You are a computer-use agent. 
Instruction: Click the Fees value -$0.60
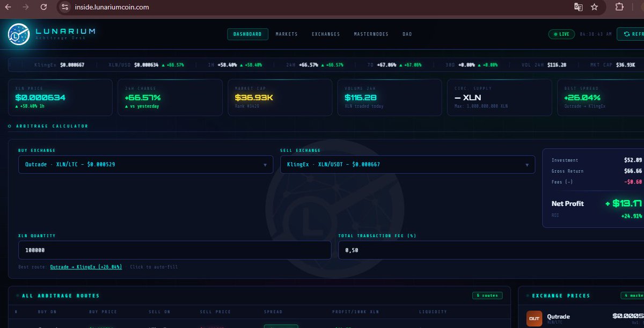(633, 181)
